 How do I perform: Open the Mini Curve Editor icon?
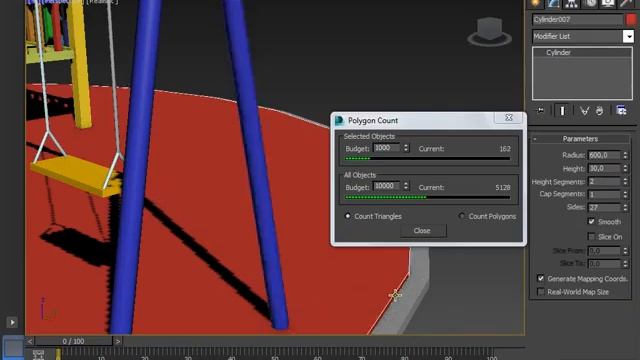[x=38, y=354]
